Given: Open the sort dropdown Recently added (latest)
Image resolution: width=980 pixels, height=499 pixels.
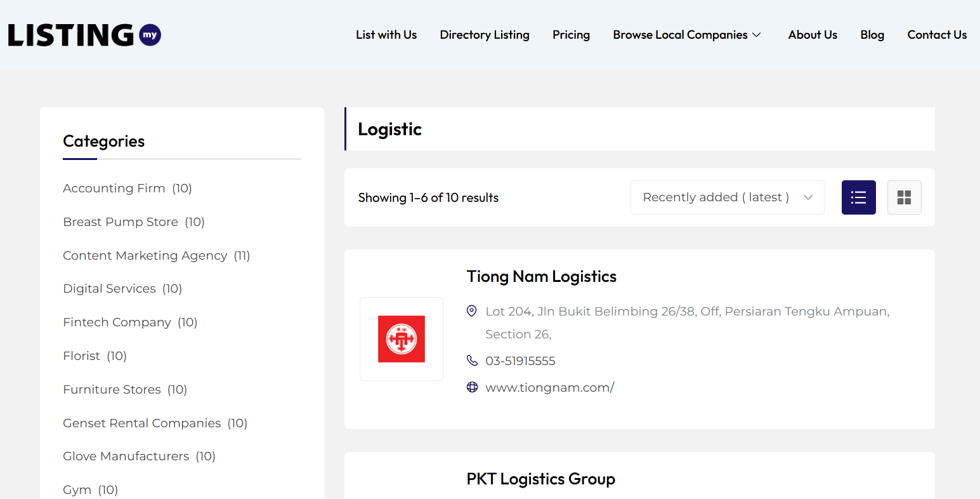Looking at the screenshot, I should pos(727,197).
